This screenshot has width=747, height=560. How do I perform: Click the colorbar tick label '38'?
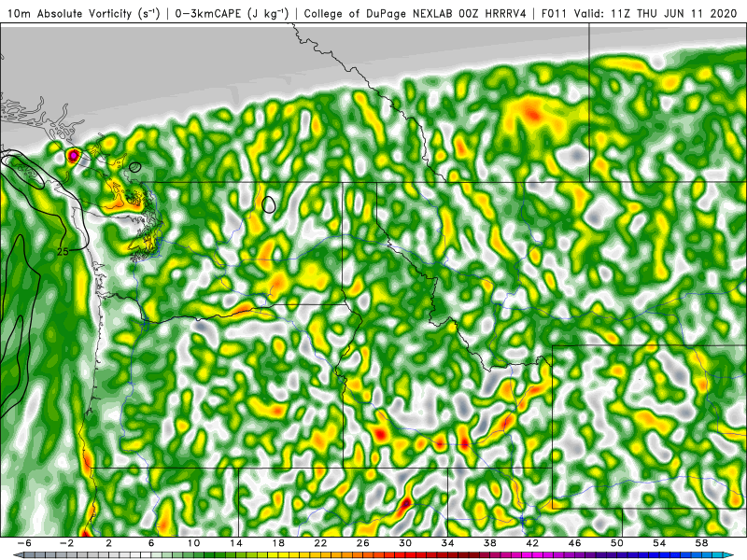point(489,543)
